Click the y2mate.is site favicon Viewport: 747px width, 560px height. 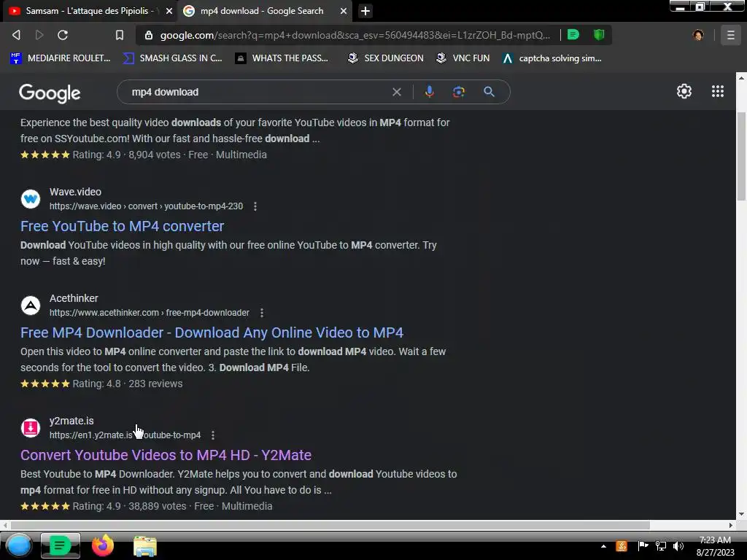pos(31,427)
